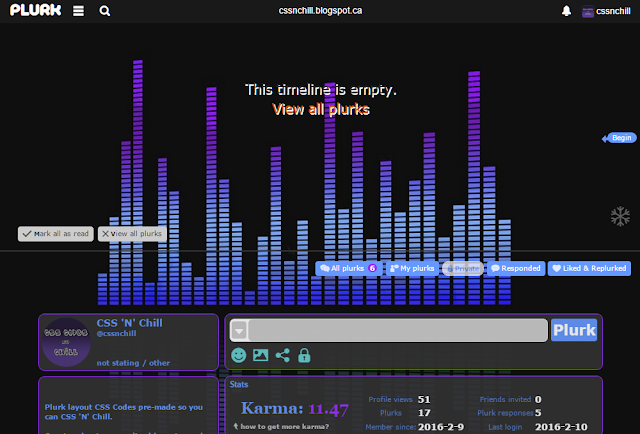The image size is (640, 434).
Task: Click Plurk layout CSS Codes description text
Action: (x=124, y=412)
